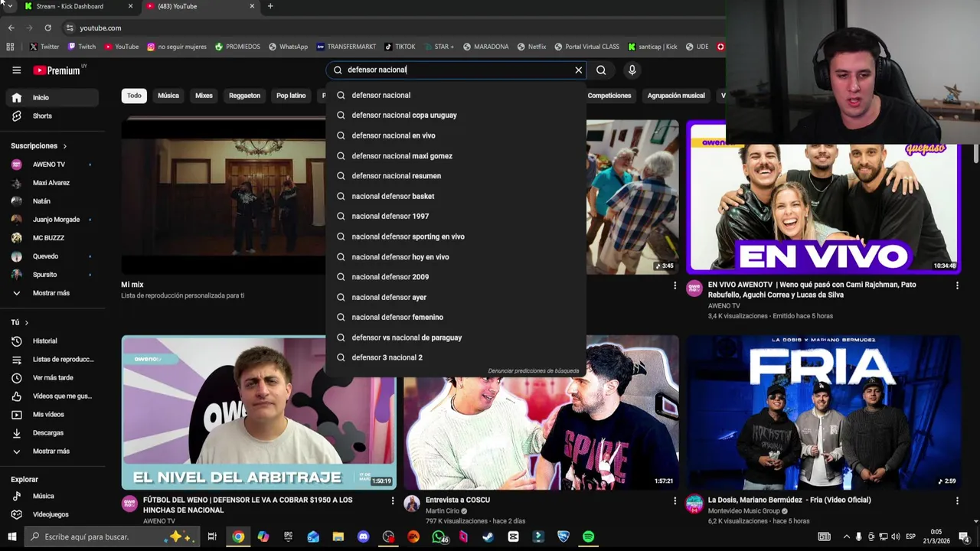Image resolution: width=980 pixels, height=551 pixels.
Task: Expand the Tú section chevron
Action: [x=27, y=323]
